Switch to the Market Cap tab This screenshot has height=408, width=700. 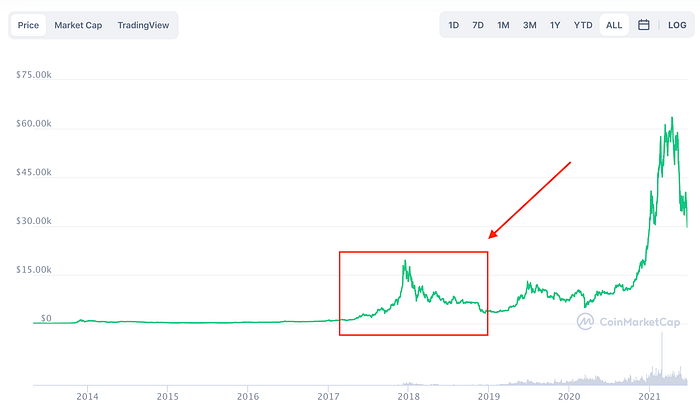78,25
